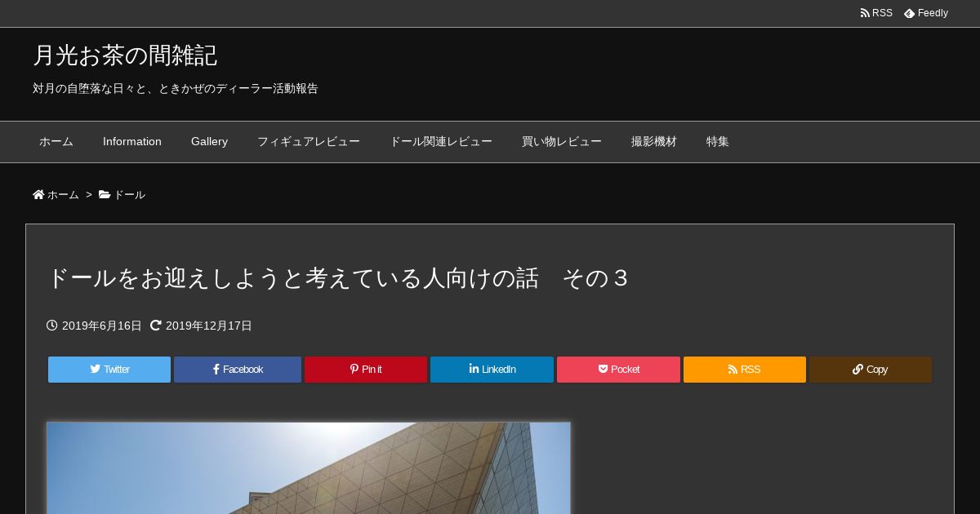Click the Facebook f icon

(x=216, y=369)
